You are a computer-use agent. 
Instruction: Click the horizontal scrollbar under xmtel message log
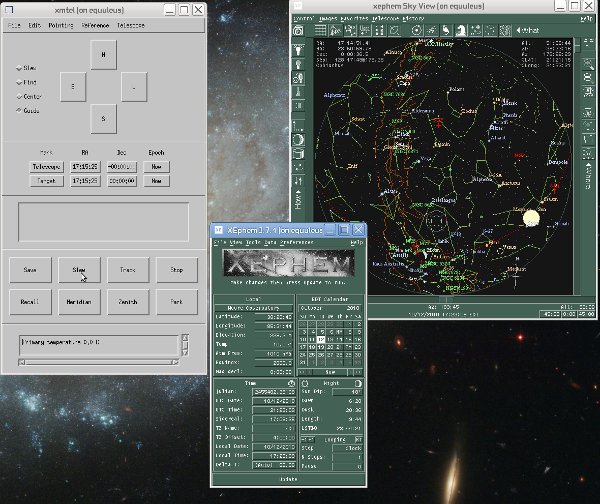pyautogui.click(x=99, y=362)
